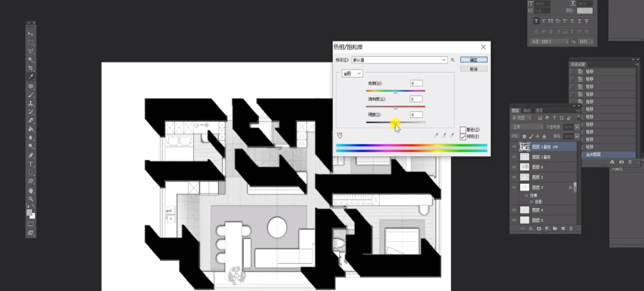Create new snapshot in History panel
The image size is (644, 291).
[621, 162]
